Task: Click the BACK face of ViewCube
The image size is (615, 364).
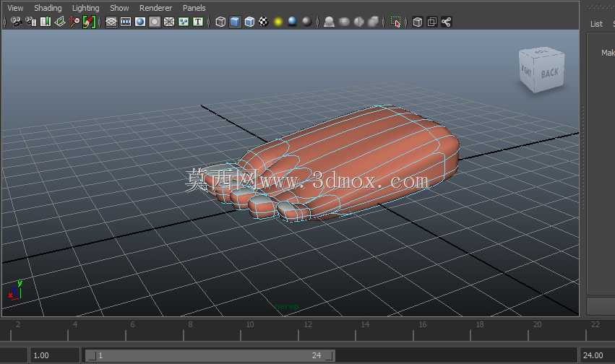Action: click(x=550, y=74)
